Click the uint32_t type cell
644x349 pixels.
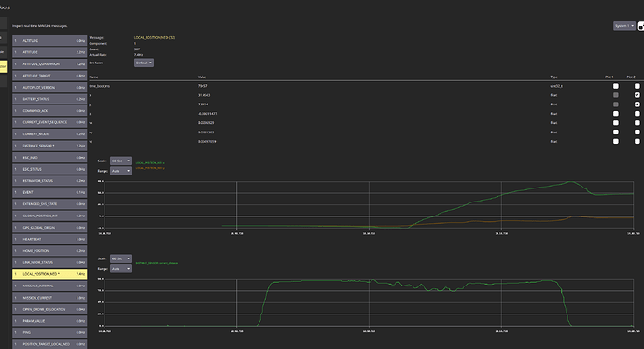click(x=556, y=86)
